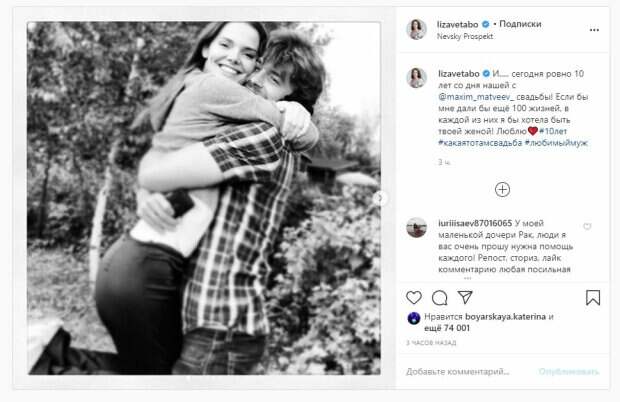
Task: Open lizavetabo's profile picture in the header
Action: 416,29
